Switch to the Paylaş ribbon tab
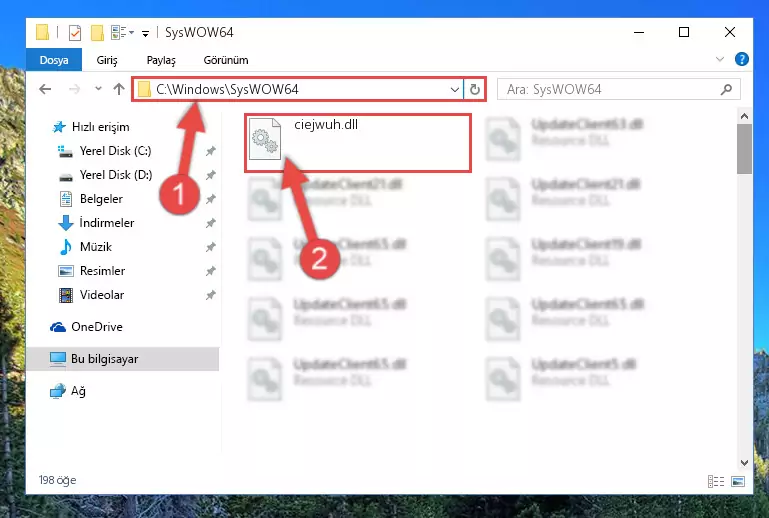 tap(161, 60)
